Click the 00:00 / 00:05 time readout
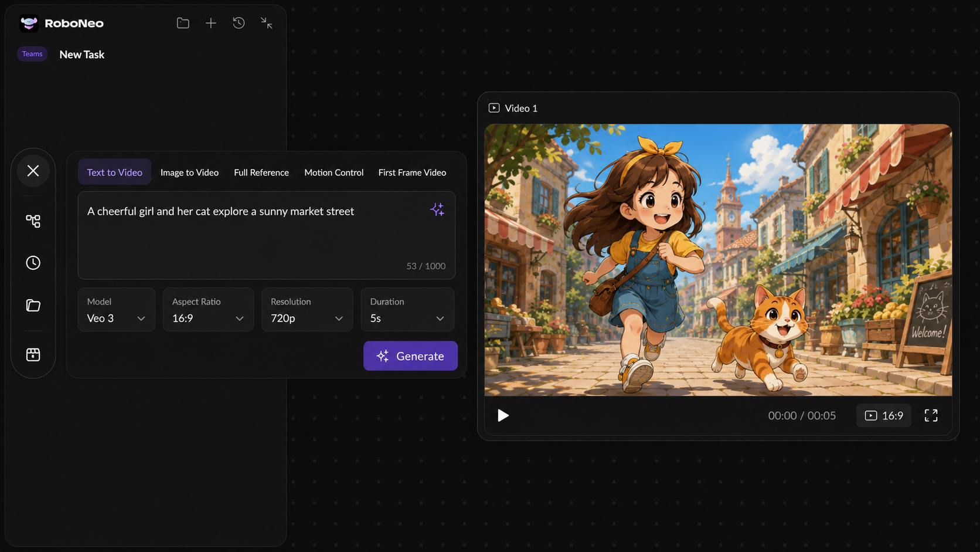This screenshot has height=552, width=980. pos(802,415)
